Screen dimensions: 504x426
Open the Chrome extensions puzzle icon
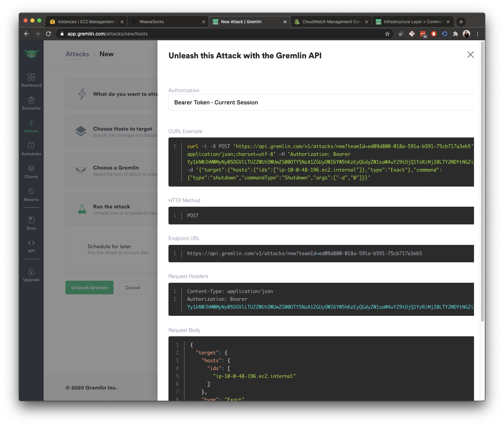pos(456,34)
